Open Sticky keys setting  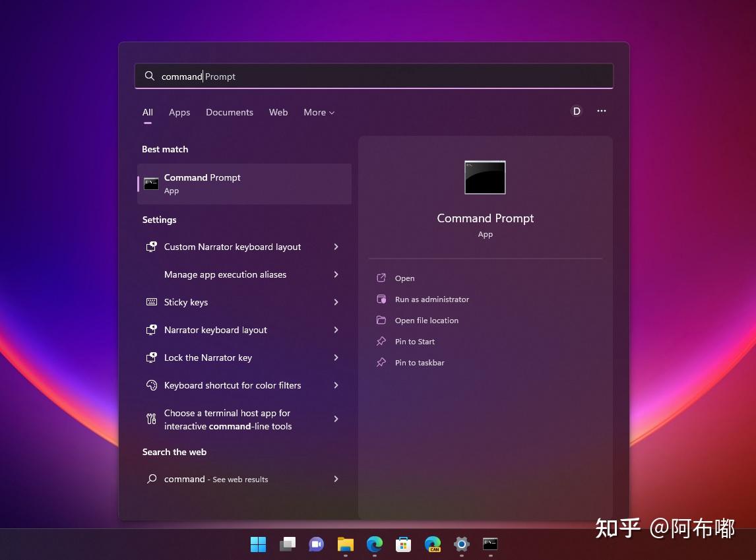[x=245, y=302]
